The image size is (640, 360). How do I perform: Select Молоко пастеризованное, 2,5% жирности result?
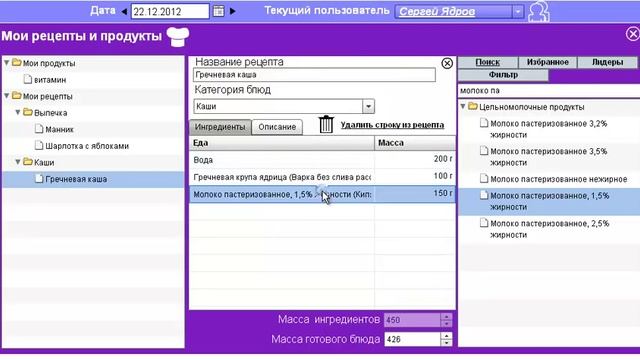549,229
